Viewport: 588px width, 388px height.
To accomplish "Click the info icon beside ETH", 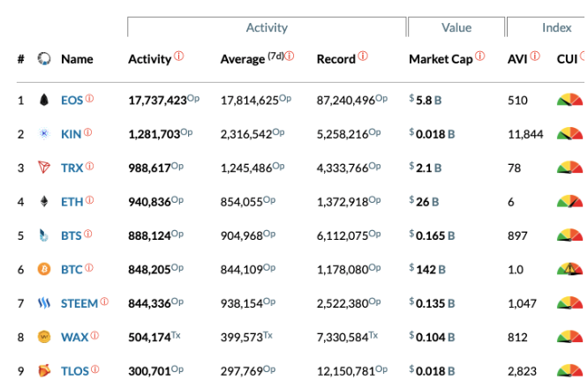I will pyautogui.click(x=89, y=200).
